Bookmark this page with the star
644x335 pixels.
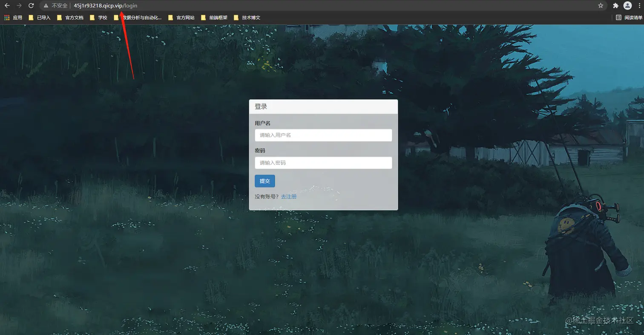click(601, 6)
